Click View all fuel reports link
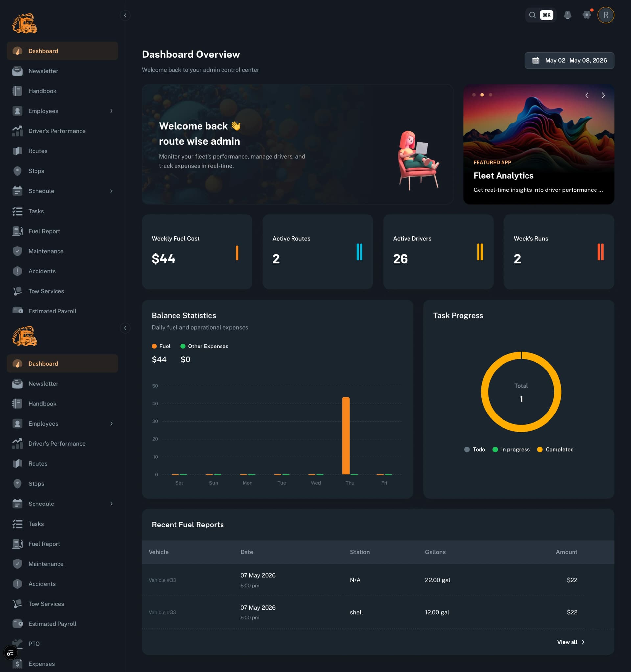631x672 pixels. tap(571, 642)
